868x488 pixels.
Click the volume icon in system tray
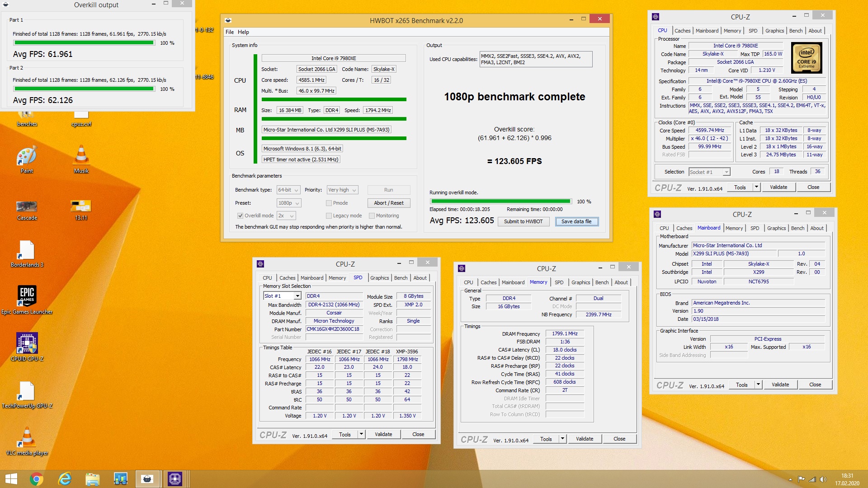coord(823,479)
